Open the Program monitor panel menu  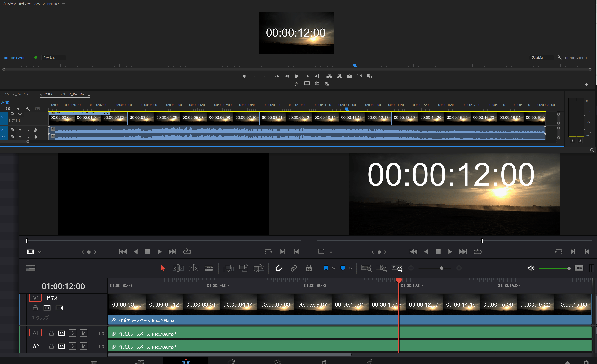(x=64, y=4)
